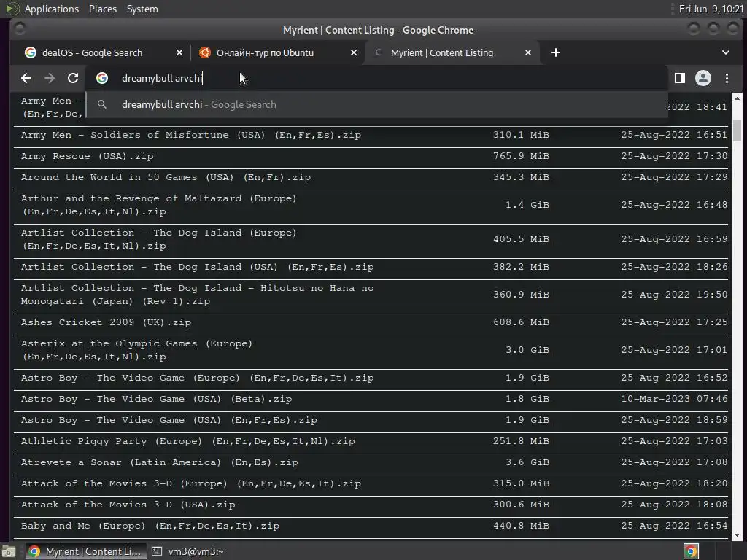Screen dimensions: 747x560
Task: Open the Chrome profile avatar
Action: click(703, 78)
